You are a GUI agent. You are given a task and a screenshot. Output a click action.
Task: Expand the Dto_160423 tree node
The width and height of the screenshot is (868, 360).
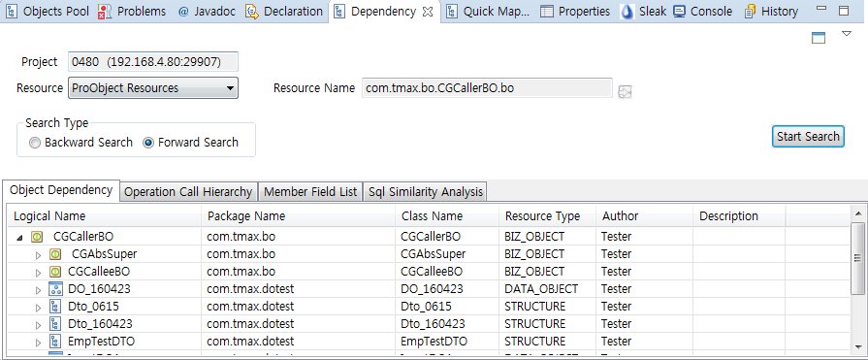[38, 324]
